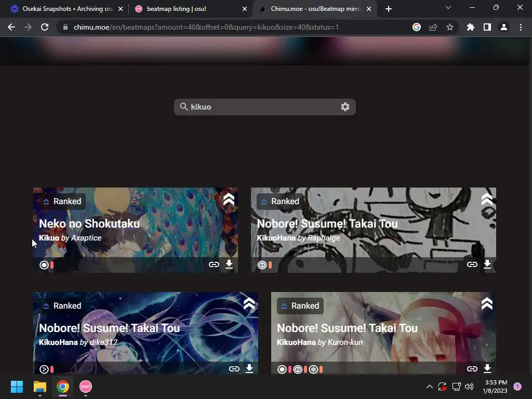
Task: Close the Chimu.moe tab
Action: tap(369, 9)
